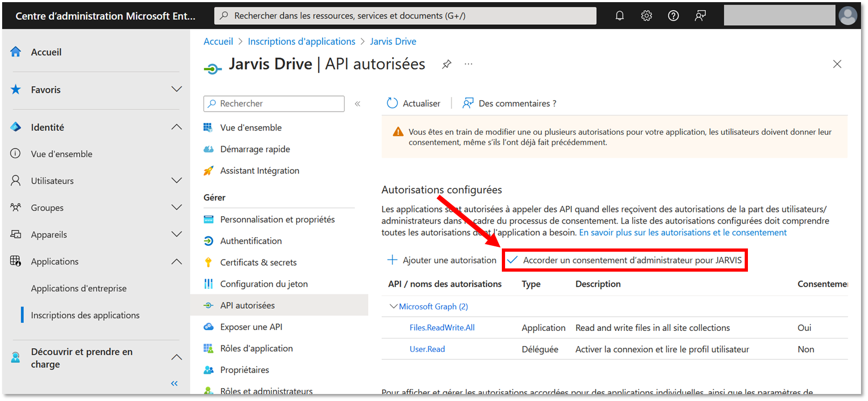Click the Authentification loop icon
The height and width of the screenshot is (401, 868).
[x=208, y=241]
